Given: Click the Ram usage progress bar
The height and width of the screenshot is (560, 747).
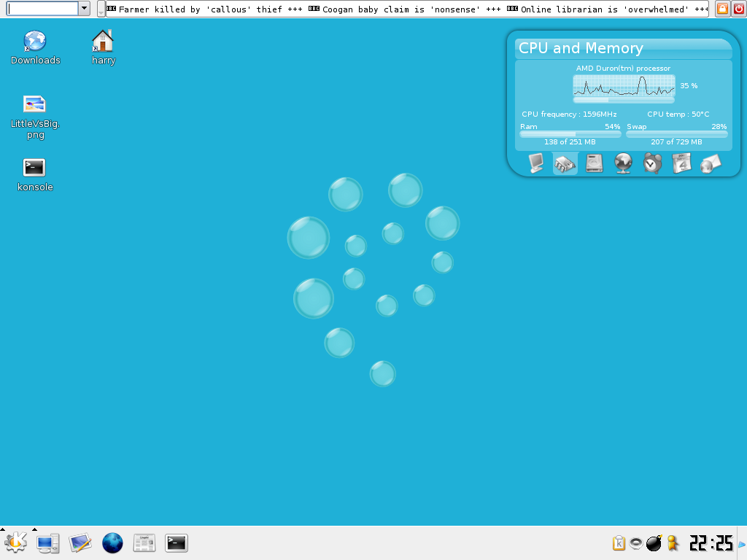Looking at the screenshot, I should pos(570,134).
